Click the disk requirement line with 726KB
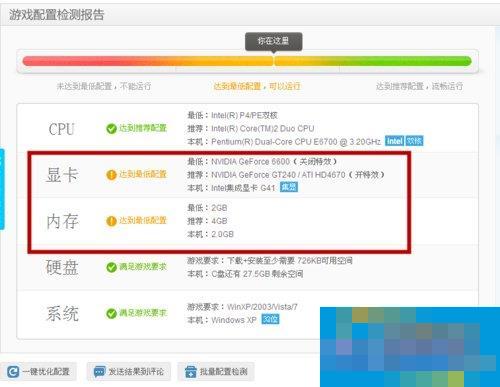 tap(270, 261)
